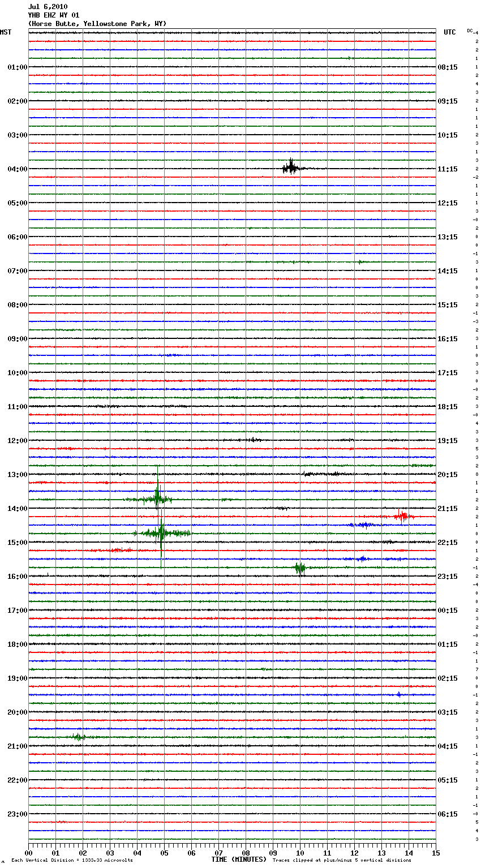Click the 13:00 MST time label

click(17, 475)
